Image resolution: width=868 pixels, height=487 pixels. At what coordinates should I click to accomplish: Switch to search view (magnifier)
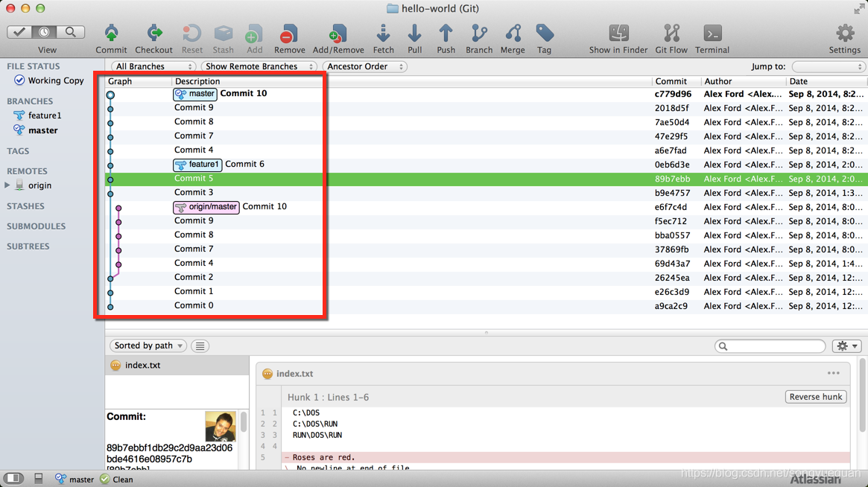(x=70, y=32)
